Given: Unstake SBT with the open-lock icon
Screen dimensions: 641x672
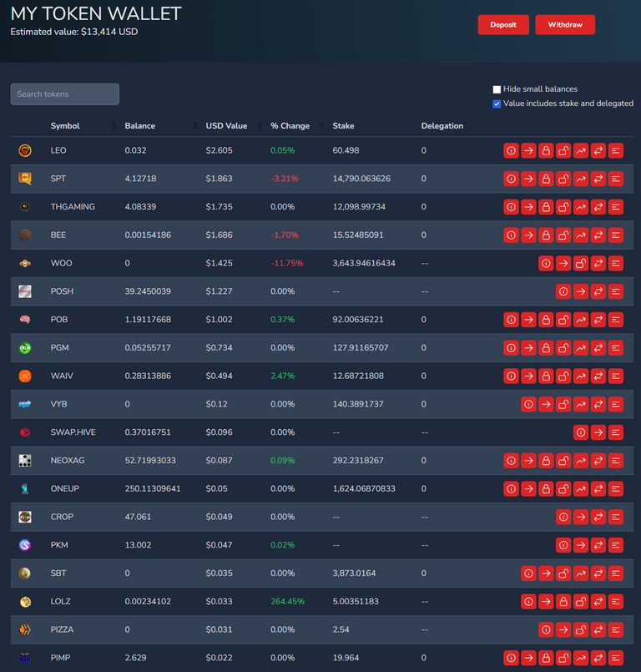Looking at the screenshot, I should pos(563,573).
